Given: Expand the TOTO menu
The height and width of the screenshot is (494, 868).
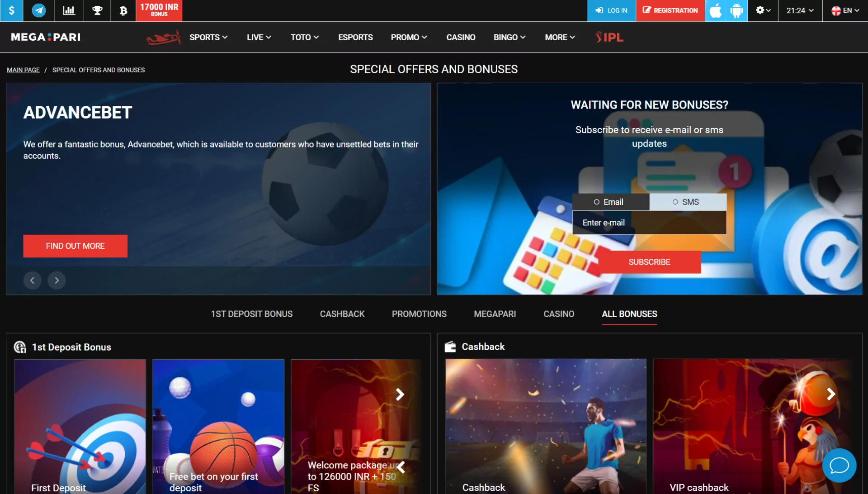Looking at the screenshot, I should (305, 38).
